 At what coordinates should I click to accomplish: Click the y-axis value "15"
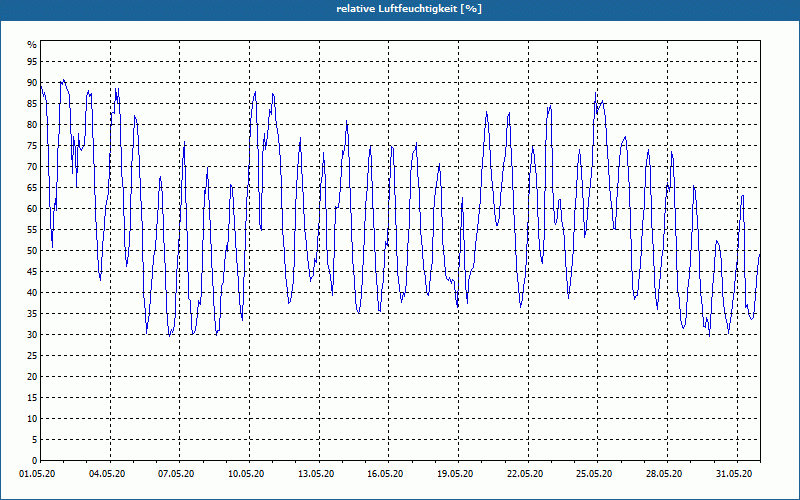coord(32,397)
